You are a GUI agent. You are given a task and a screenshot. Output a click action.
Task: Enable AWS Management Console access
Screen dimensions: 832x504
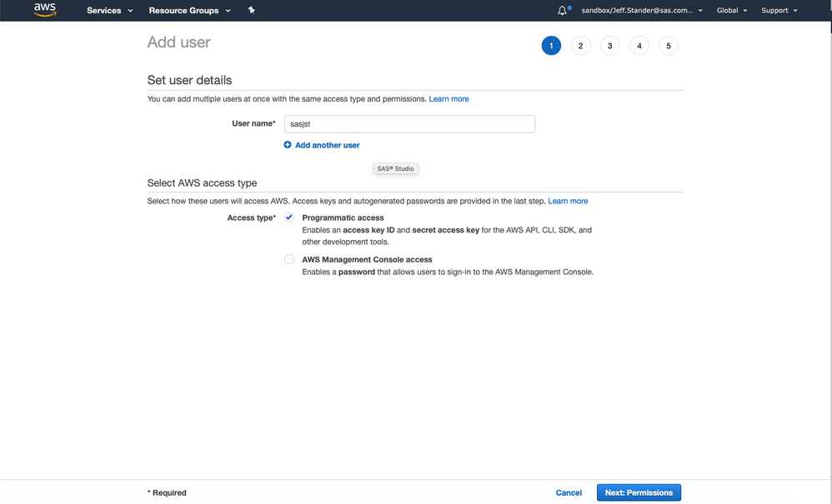289,259
